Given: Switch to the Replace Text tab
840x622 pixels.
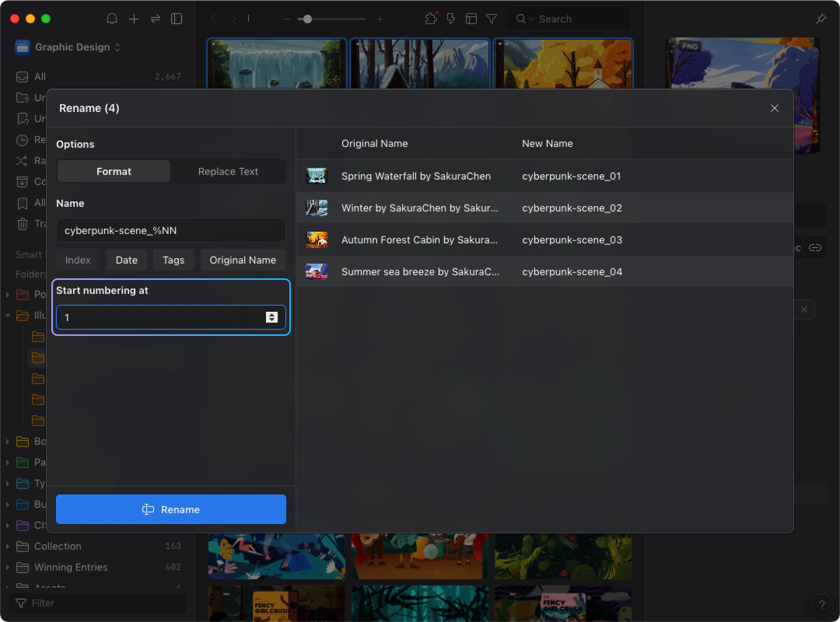Looking at the screenshot, I should tap(228, 171).
